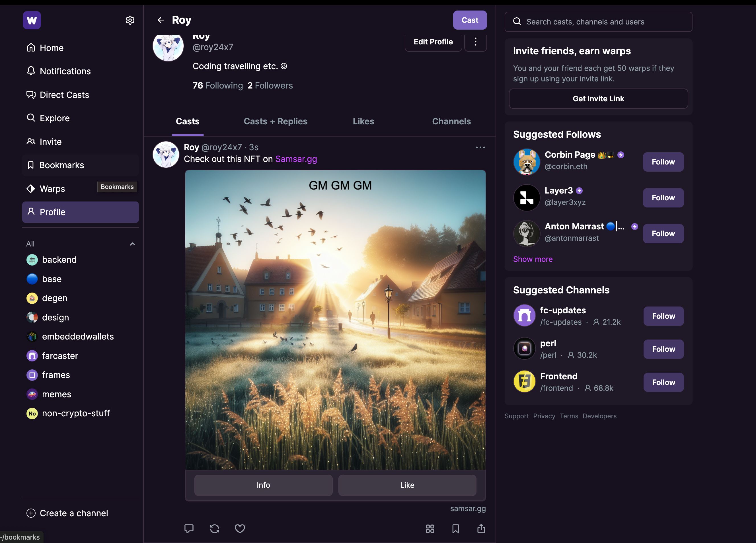Follow the fc-updates channel
The height and width of the screenshot is (543, 756).
click(x=663, y=316)
